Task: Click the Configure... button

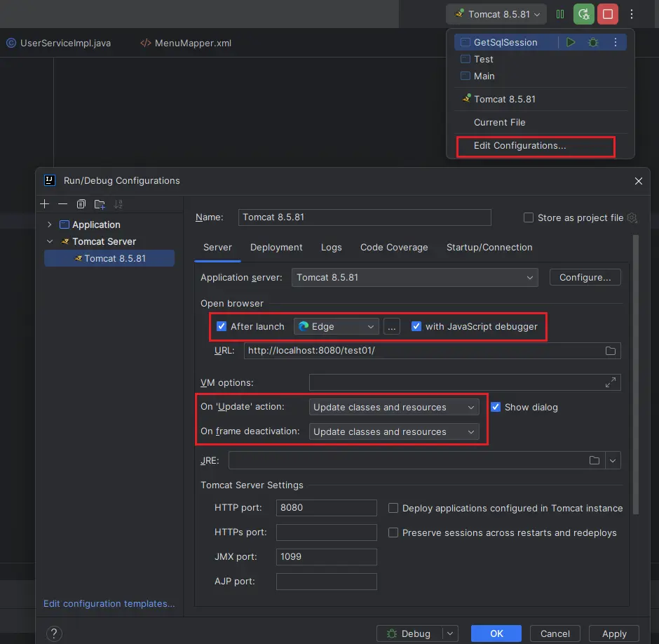Action: point(585,278)
